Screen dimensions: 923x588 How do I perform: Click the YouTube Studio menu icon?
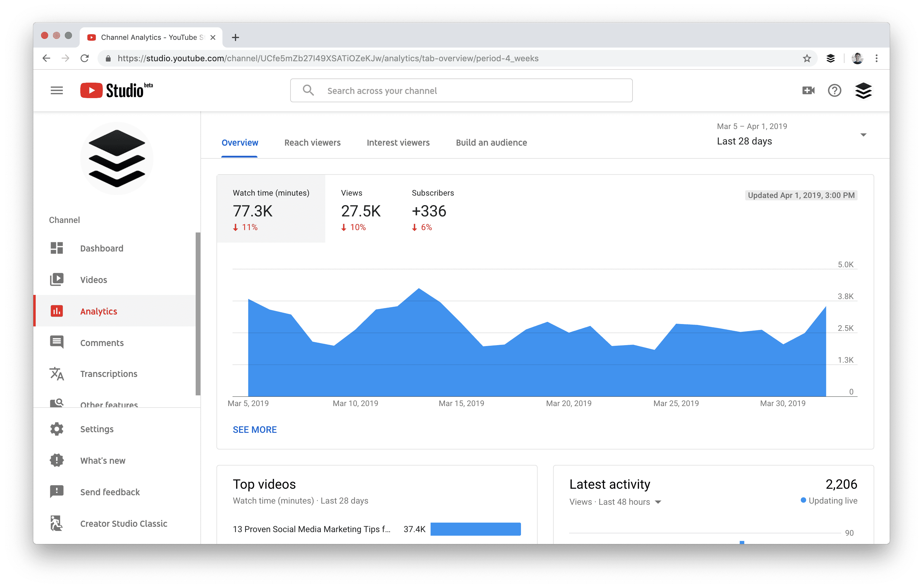[x=57, y=90]
